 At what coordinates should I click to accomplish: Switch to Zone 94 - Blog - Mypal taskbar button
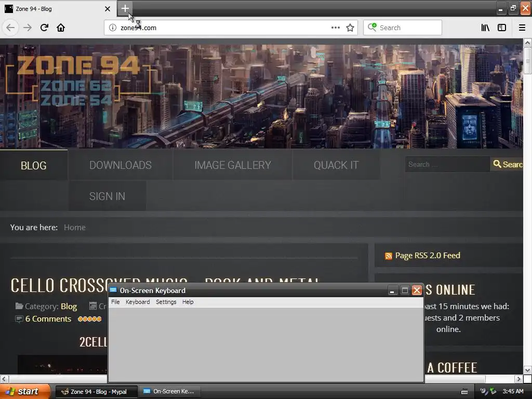[96, 392]
